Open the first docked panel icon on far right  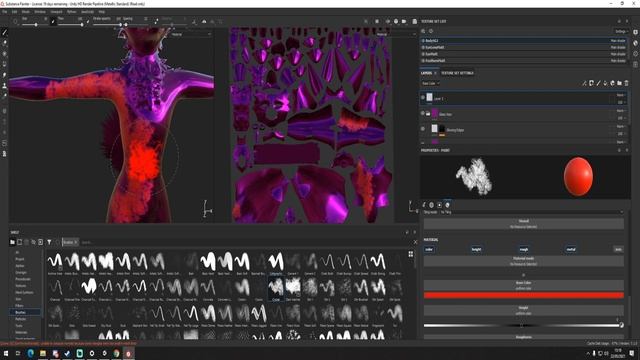[x=636, y=32]
